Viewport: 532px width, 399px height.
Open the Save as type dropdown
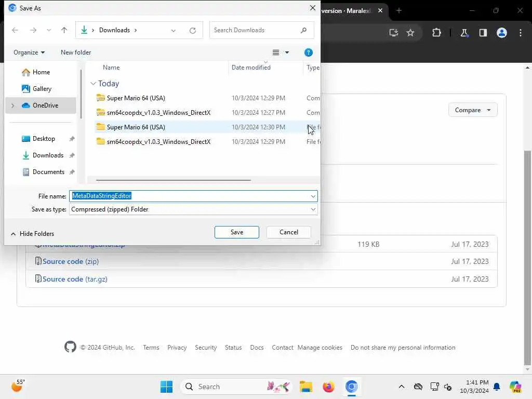click(x=193, y=209)
